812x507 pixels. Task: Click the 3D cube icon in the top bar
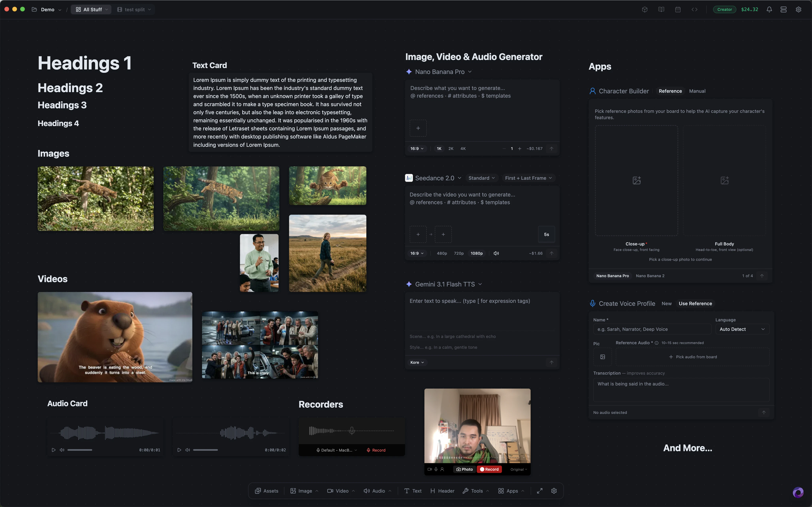[645, 9]
